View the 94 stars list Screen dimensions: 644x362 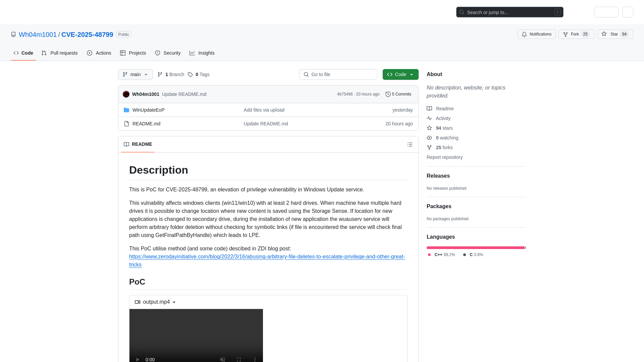click(x=440, y=128)
